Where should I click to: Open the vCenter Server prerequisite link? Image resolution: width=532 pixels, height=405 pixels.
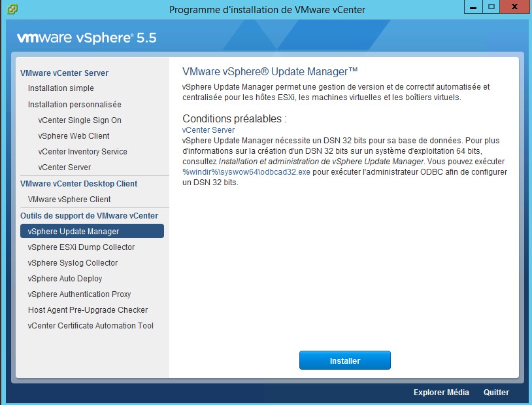[208, 130]
